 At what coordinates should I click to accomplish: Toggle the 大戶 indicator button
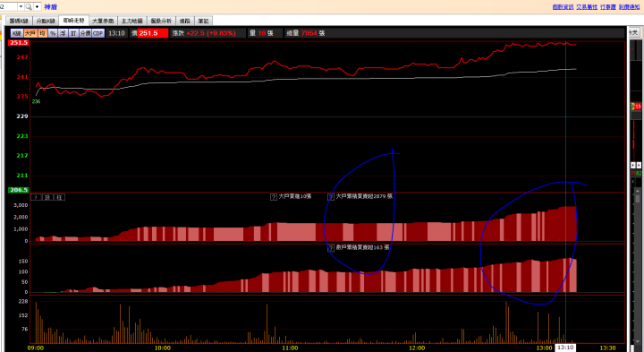30,33
